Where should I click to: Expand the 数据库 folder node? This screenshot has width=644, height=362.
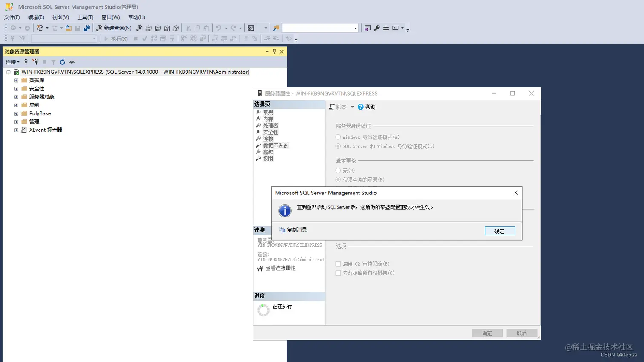pyautogui.click(x=16, y=80)
